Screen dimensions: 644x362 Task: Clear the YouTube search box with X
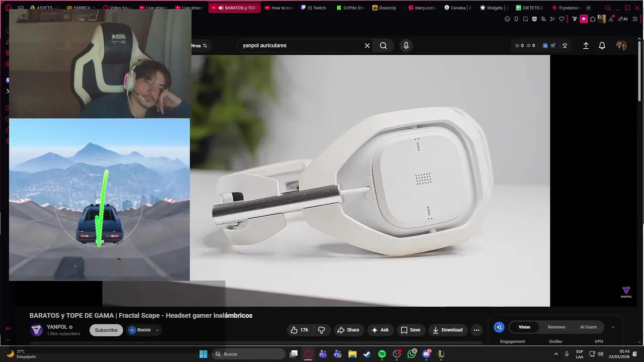click(367, 46)
